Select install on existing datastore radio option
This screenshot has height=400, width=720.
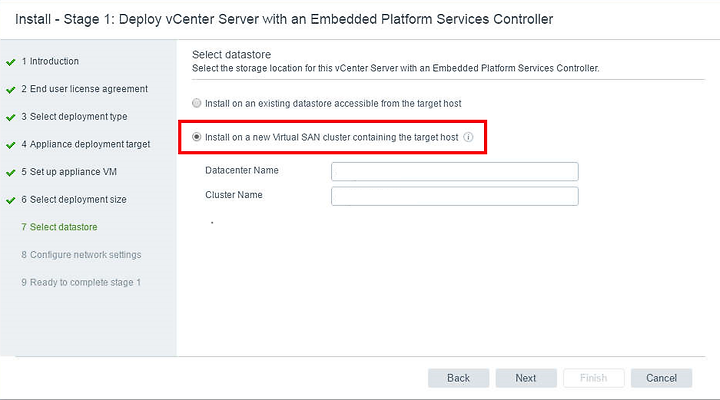click(197, 103)
